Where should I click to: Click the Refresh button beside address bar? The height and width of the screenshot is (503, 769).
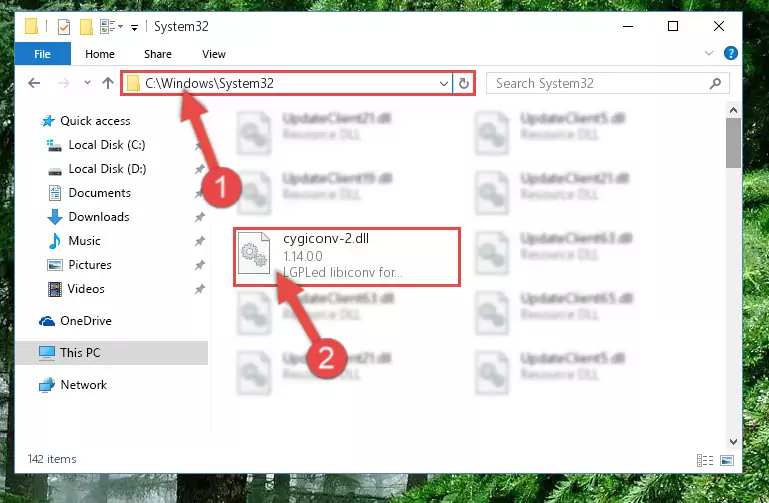463,83
